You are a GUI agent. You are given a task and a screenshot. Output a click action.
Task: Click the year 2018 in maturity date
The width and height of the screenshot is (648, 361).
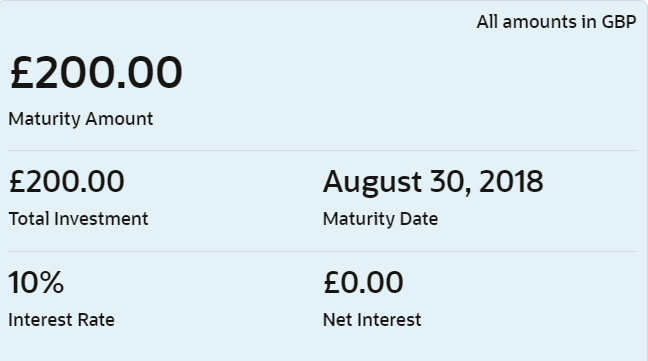click(x=511, y=181)
